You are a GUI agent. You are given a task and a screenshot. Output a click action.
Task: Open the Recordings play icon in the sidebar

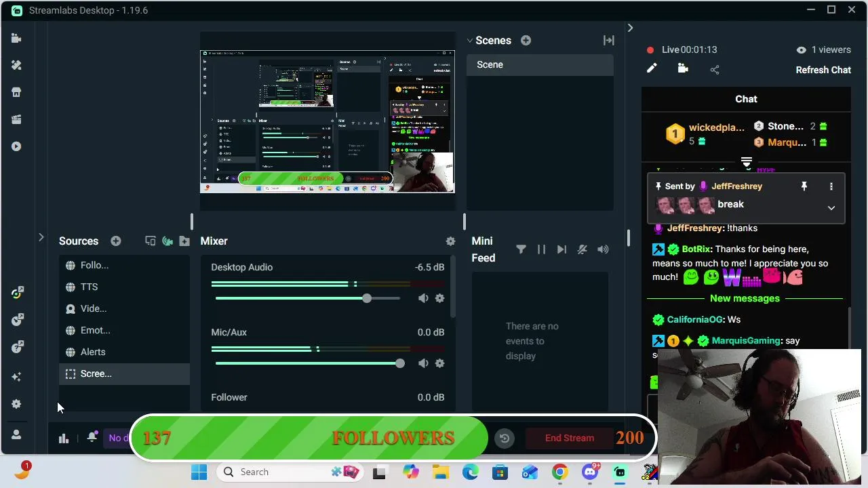[x=16, y=146]
